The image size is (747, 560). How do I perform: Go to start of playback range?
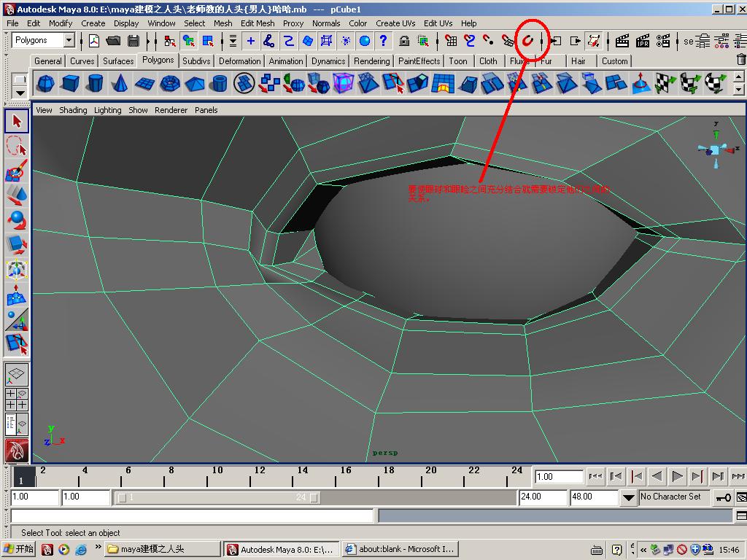[595, 475]
